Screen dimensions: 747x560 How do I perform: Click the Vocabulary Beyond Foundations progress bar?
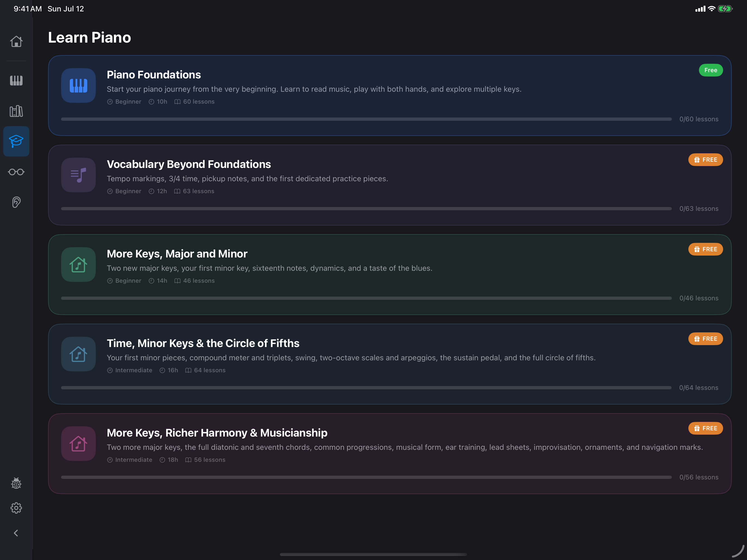click(x=366, y=209)
